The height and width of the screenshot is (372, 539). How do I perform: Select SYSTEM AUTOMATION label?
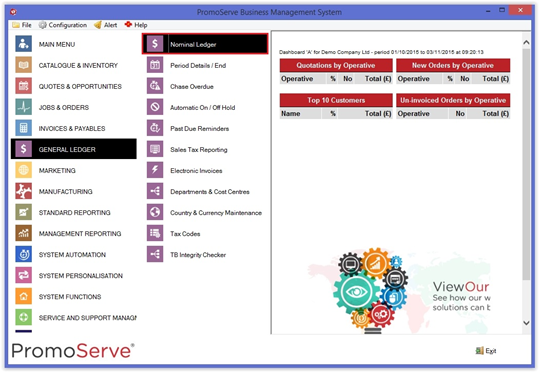72,254
